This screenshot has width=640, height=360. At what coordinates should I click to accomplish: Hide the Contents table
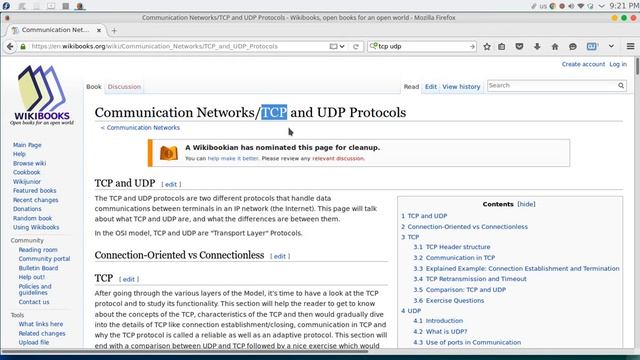526,204
